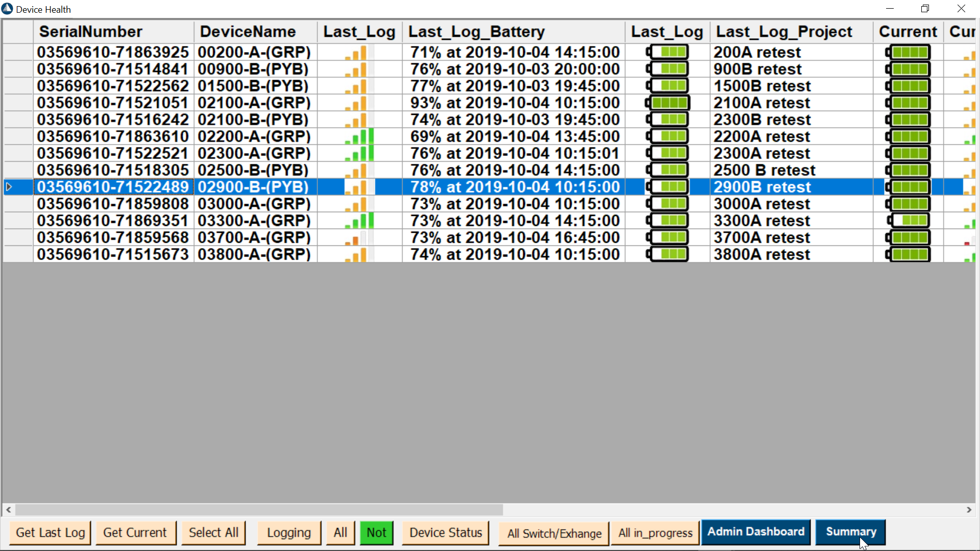Click the current battery icon in 3300A retest row
This screenshot has height=551, width=980.
pos(908,221)
